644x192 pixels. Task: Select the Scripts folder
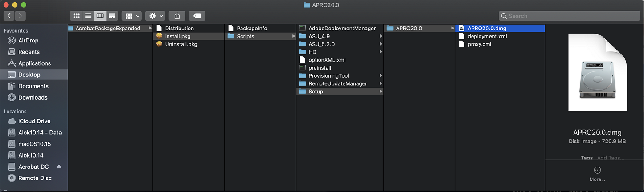(260, 36)
